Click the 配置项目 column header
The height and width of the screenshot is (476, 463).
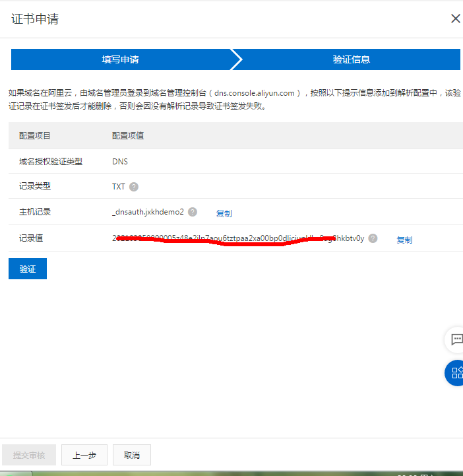click(35, 136)
